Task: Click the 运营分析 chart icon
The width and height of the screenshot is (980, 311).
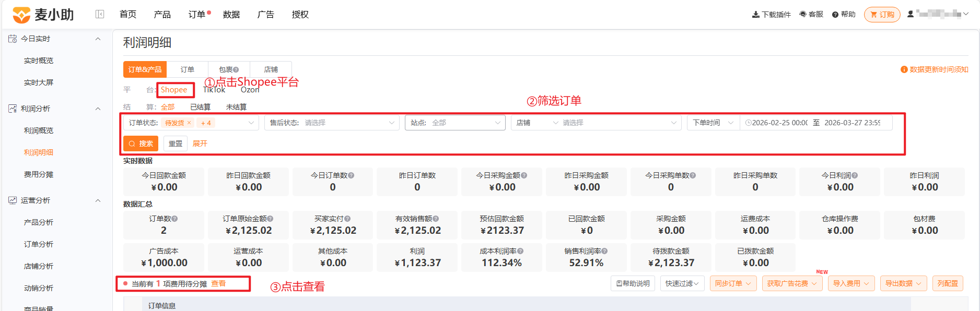Action: (13, 200)
